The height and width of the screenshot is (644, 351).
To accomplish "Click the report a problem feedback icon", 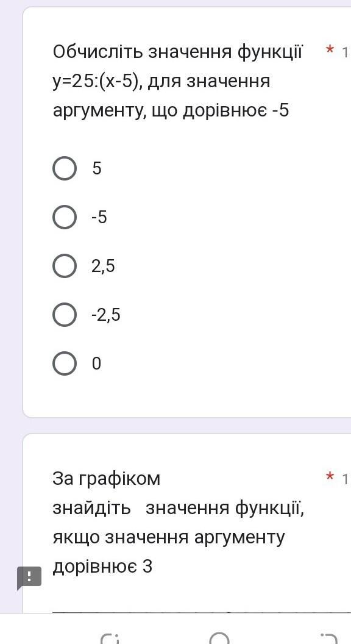I will click(29, 577).
